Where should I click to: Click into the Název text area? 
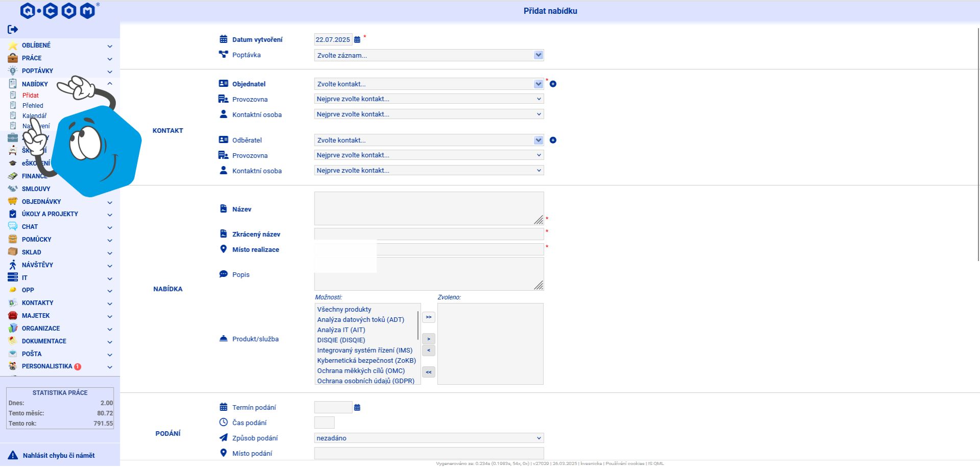click(429, 208)
